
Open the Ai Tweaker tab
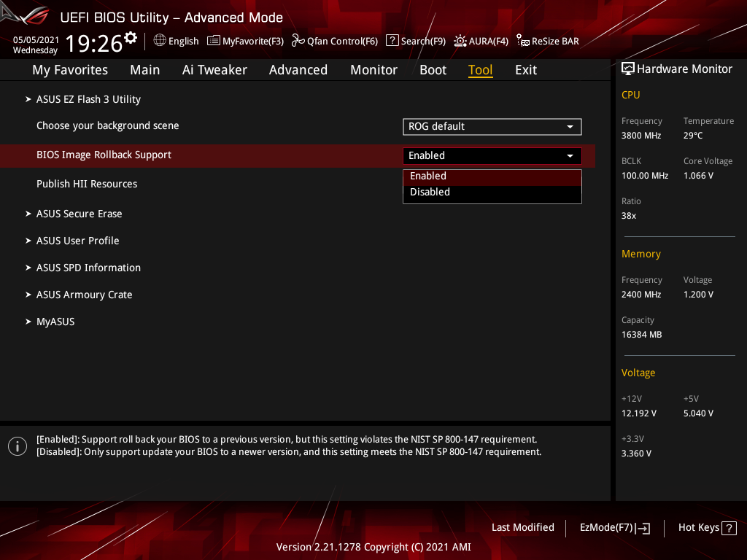coord(214,70)
